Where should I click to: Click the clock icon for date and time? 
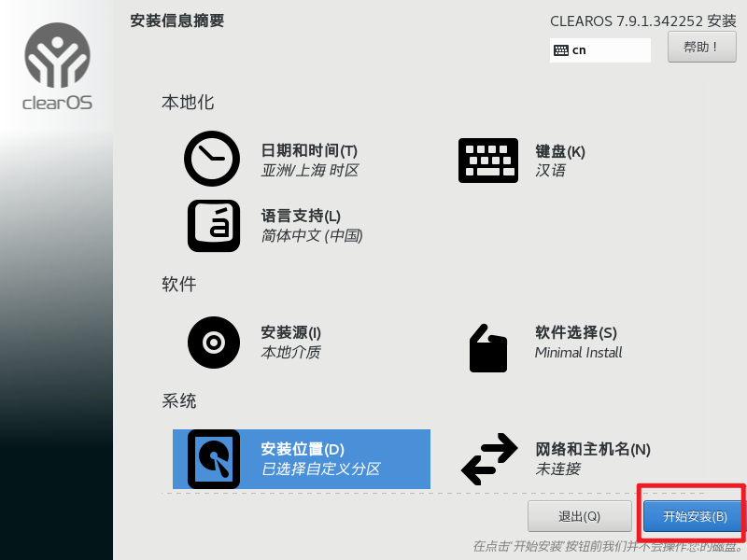pos(212,159)
